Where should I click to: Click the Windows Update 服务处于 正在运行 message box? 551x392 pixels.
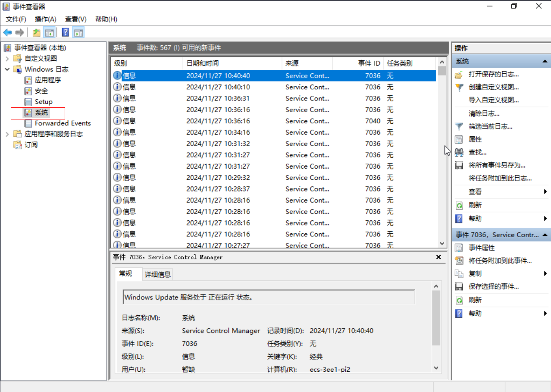tap(269, 297)
